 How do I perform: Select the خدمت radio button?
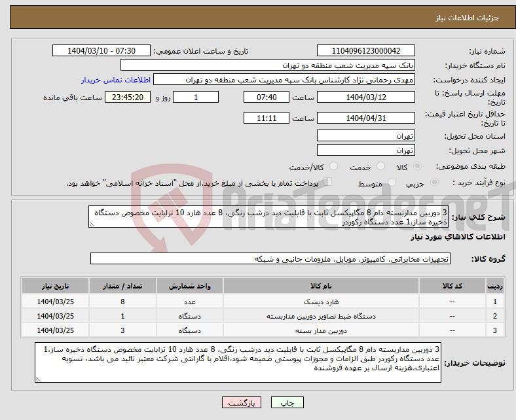(380, 166)
